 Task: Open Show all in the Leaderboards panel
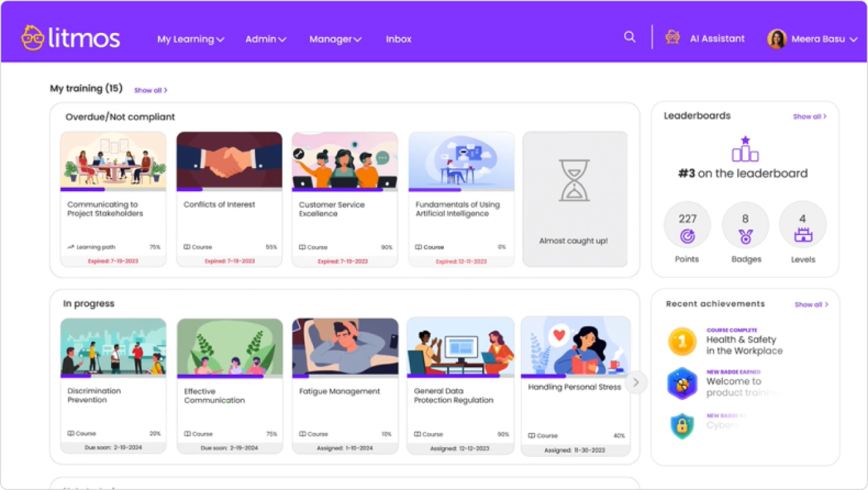click(x=809, y=117)
